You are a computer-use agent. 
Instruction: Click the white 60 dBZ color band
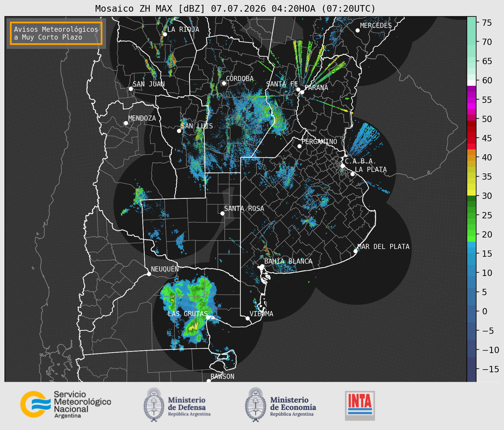click(x=471, y=83)
